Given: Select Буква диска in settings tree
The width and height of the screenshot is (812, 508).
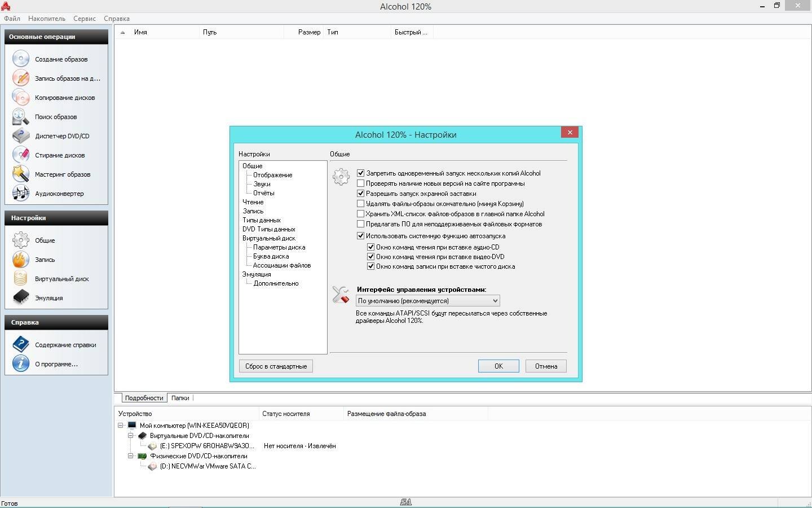Looking at the screenshot, I should 271,256.
